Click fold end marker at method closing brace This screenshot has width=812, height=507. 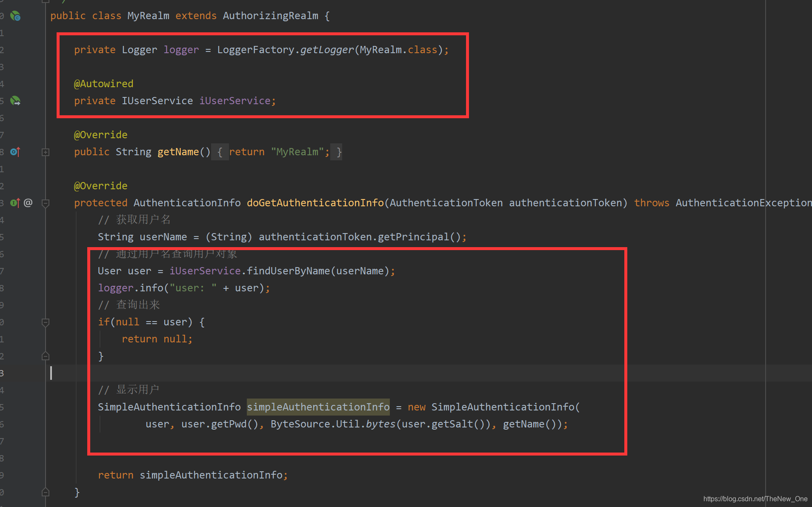46,492
